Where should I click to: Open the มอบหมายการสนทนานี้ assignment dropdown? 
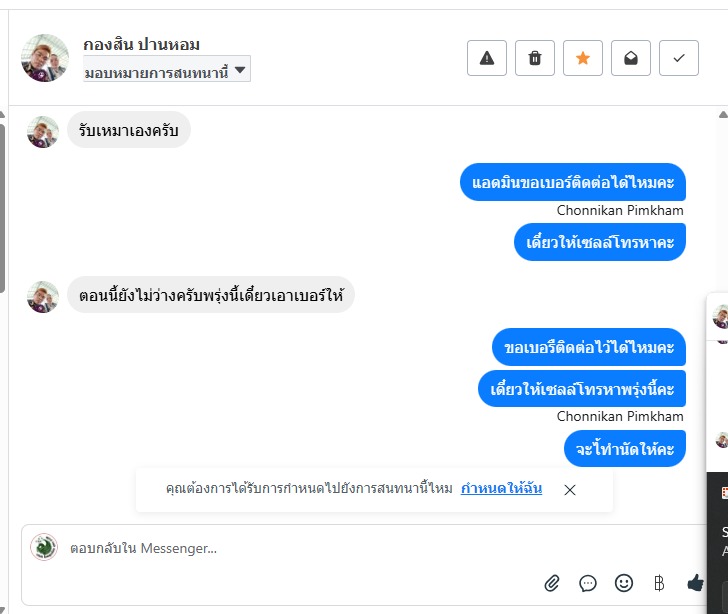click(167, 69)
